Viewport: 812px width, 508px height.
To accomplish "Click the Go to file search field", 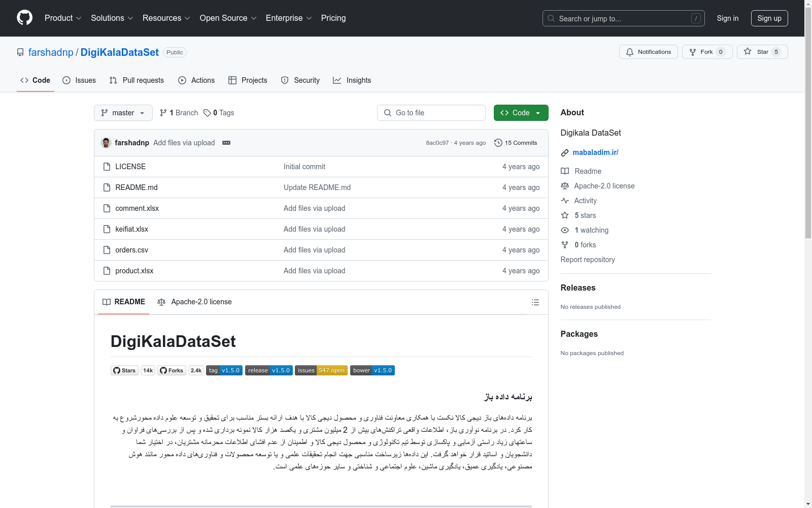I will tap(431, 113).
